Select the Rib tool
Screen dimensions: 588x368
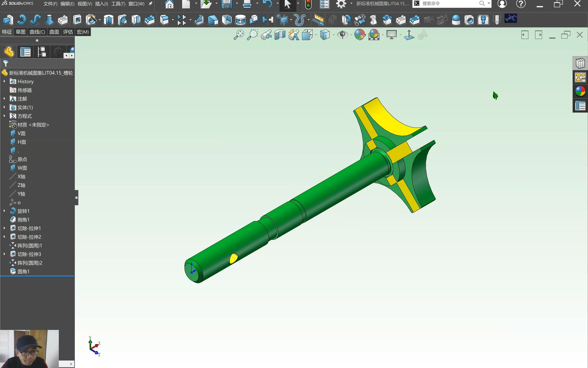click(x=199, y=20)
